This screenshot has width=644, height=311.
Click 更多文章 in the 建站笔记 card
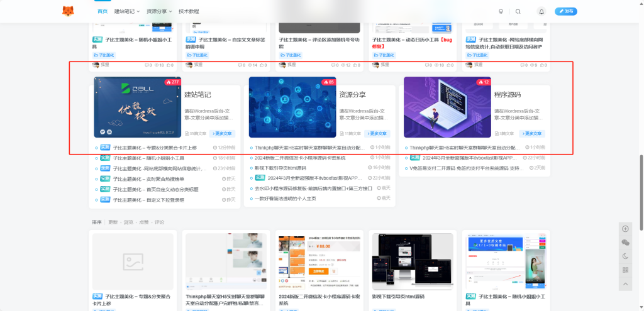[222, 133]
